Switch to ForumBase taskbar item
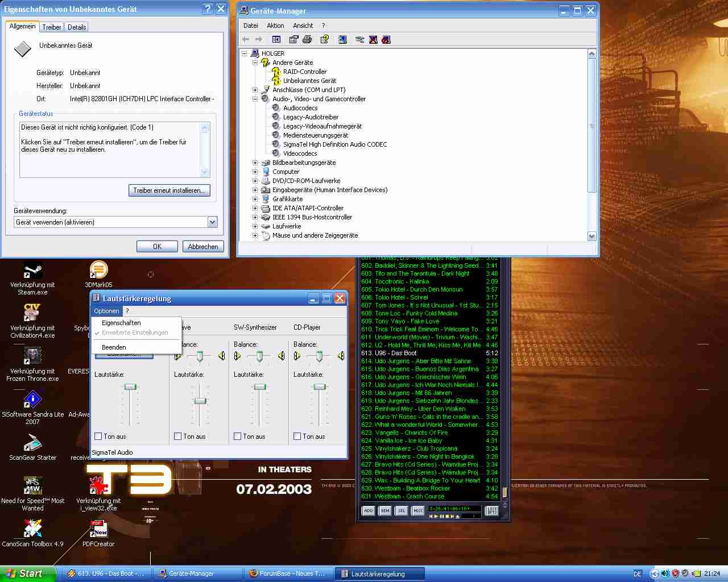This screenshot has height=582, width=728. pos(288,573)
